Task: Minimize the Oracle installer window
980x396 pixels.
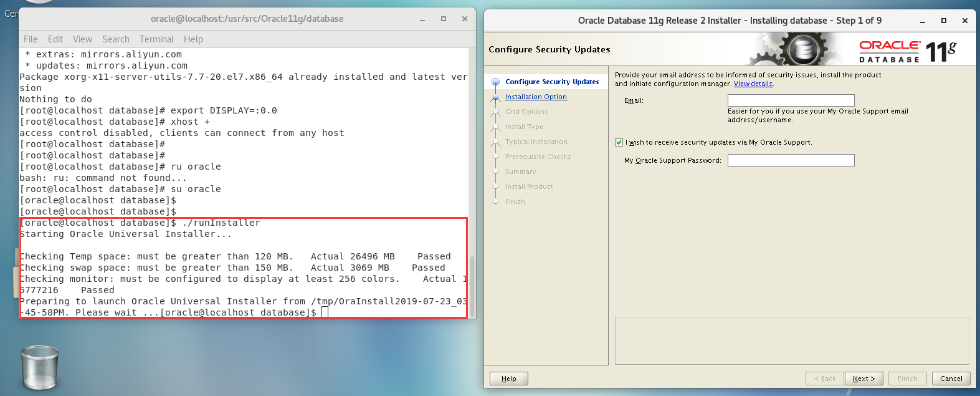Action: 923,21
